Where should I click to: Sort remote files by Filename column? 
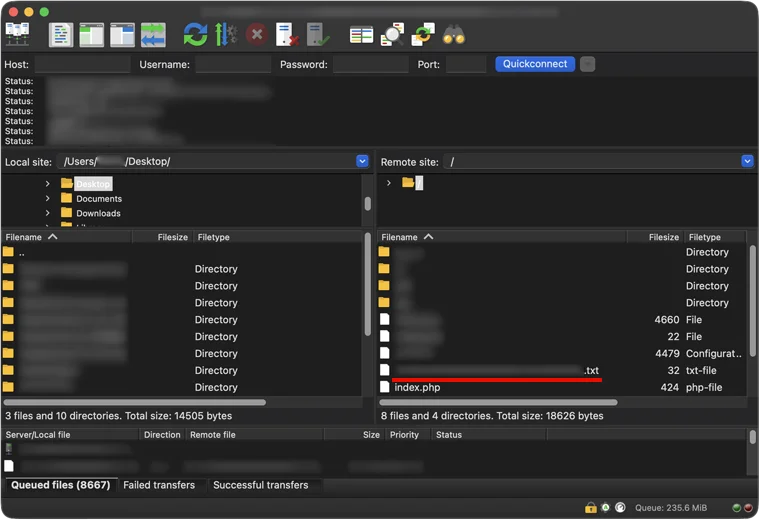tap(502, 237)
